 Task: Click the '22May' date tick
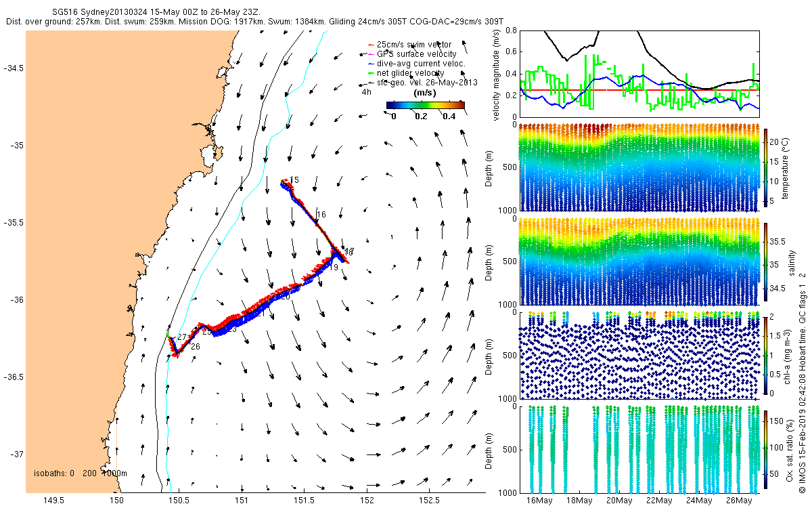point(659,501)
